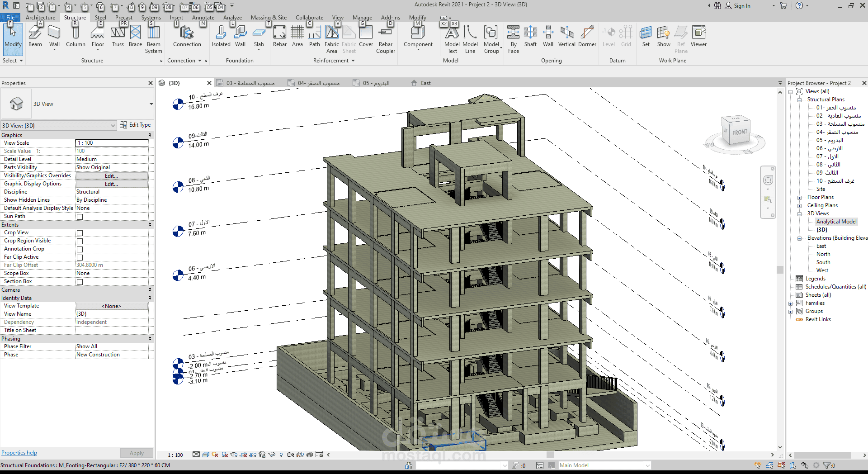Viewport: 868px width, 474px height.
Task: Enable the Section Box checkbox
Action: point(80,282)
